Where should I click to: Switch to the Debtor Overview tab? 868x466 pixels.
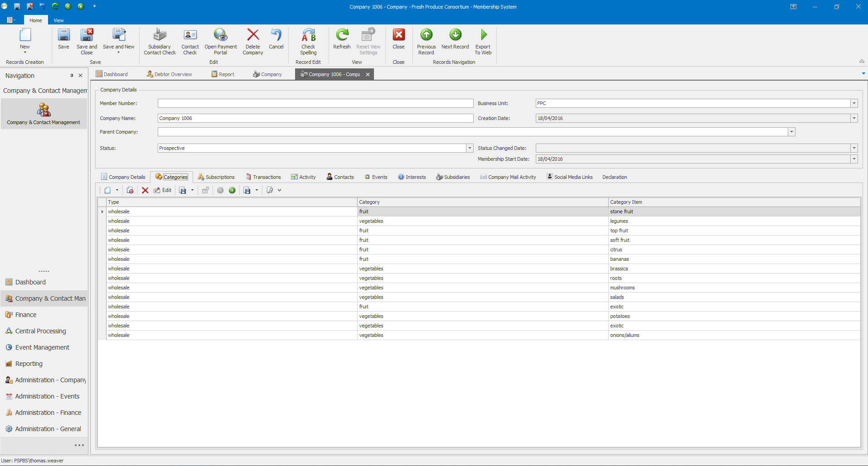click(169, 74)
